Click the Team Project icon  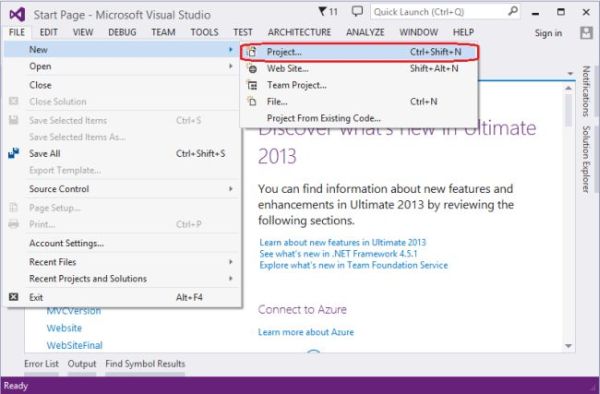point(252,85)
